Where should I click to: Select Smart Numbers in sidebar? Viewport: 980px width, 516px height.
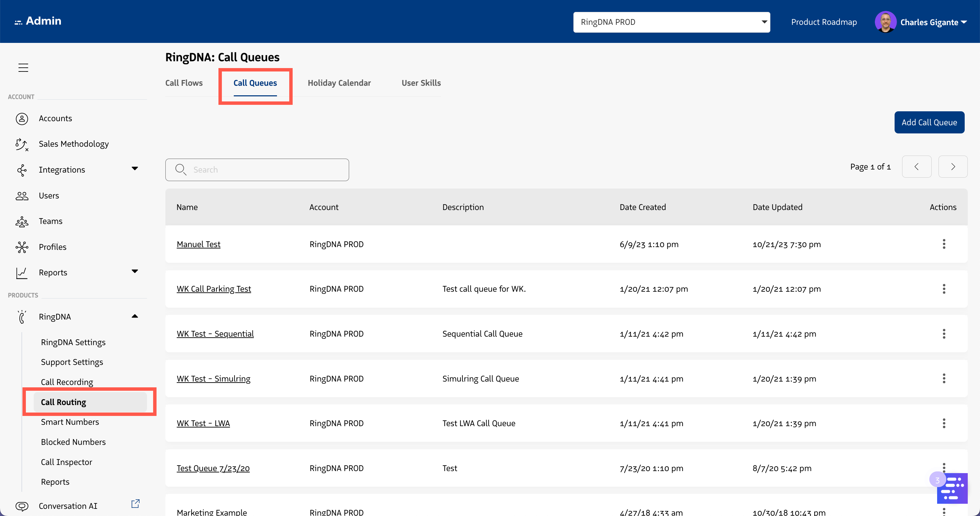[70, 422]
